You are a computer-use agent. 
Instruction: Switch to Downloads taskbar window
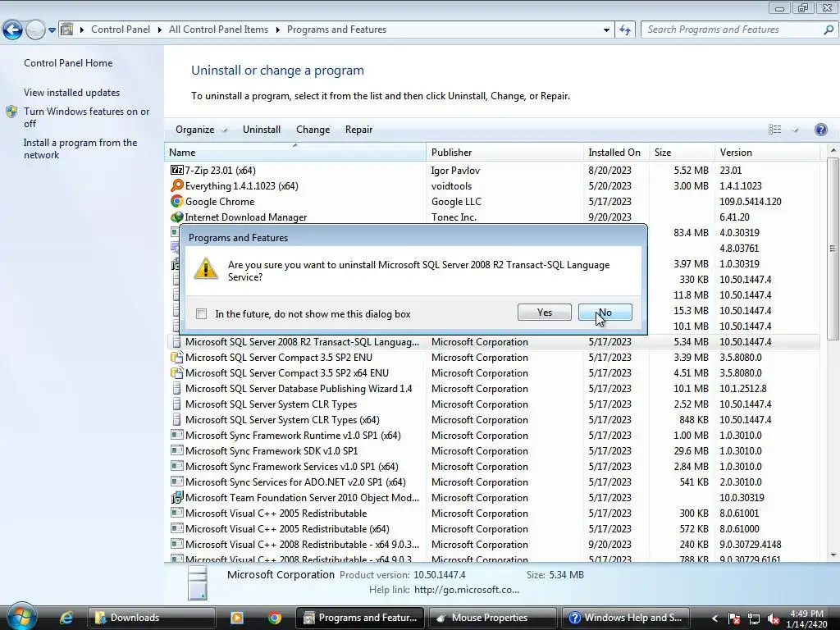coord(152,618)
